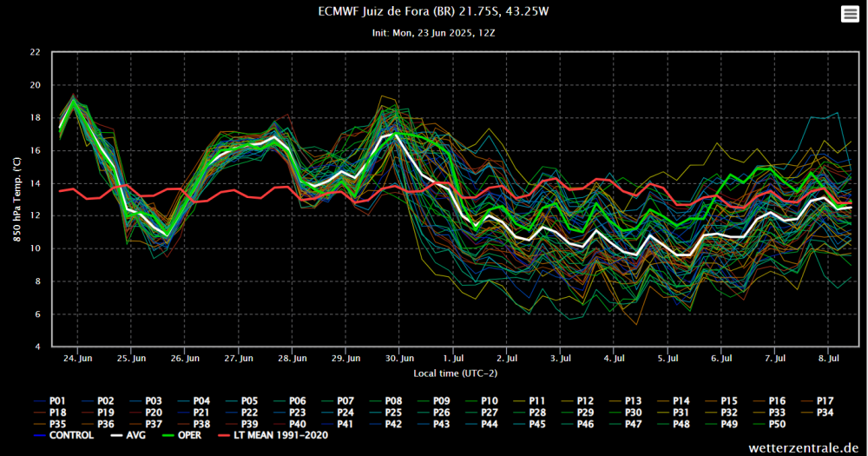The width and height of the screenshot is (868, 456).
Task: Click the ECMWF Juiz de Fora chart title
Action: (x=433, y=11)
